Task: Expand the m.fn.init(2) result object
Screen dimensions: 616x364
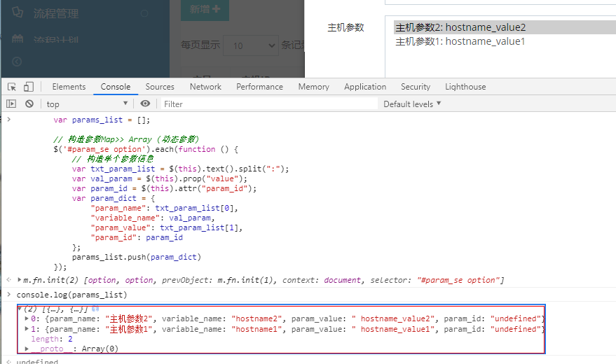Action: [x=19, y=280]
